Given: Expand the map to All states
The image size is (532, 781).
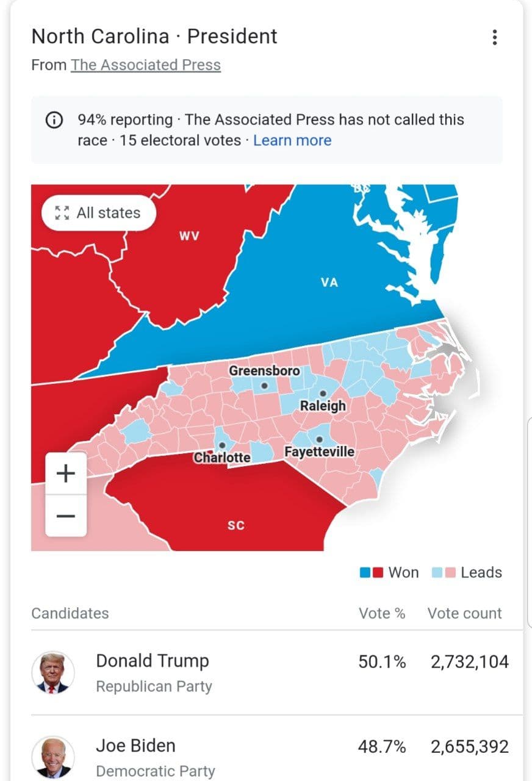Looking at the screenshot, I should pyautogui.click(x=98, y=213).
